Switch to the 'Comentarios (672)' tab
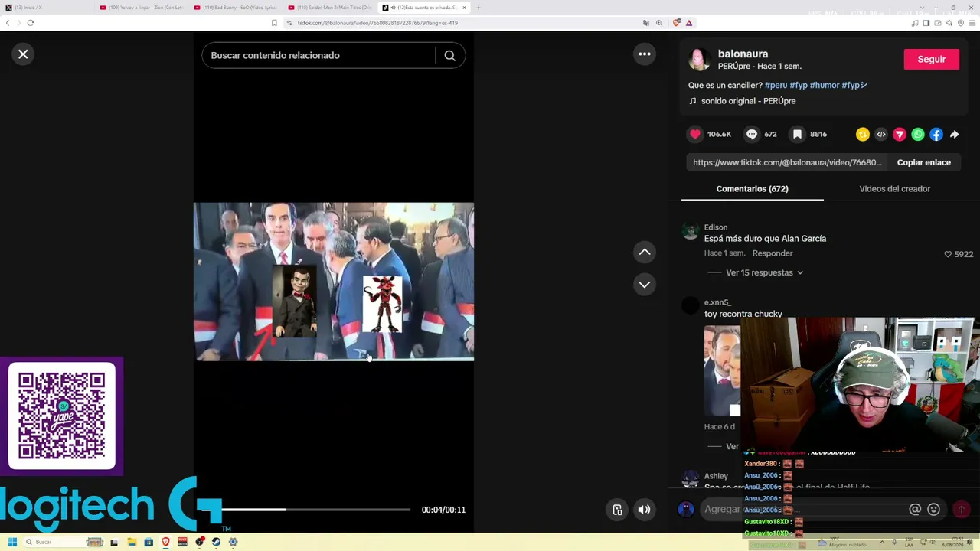Viewport: 980px width, 551px height. click(752, 188)
